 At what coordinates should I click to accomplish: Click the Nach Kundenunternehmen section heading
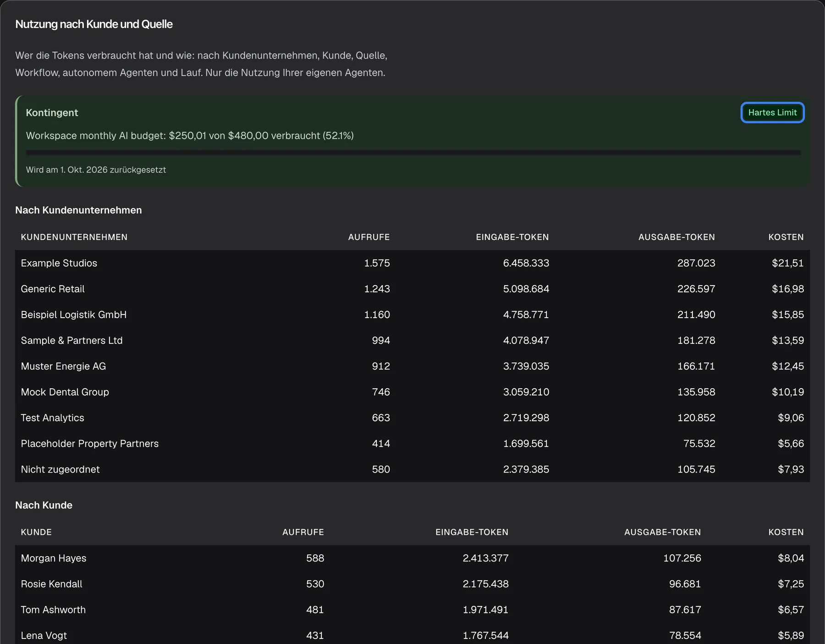(x=78, y=210)
